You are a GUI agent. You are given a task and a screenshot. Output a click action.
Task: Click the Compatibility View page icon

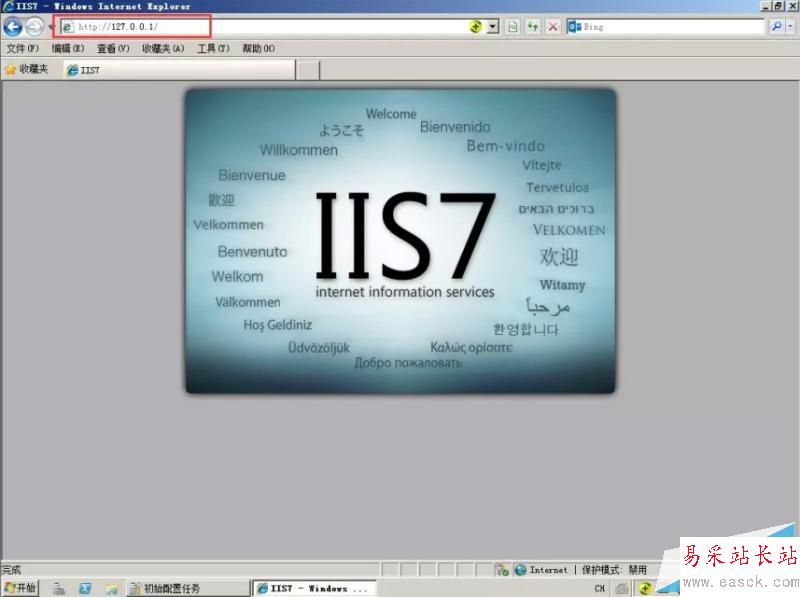tap(513, 27)
